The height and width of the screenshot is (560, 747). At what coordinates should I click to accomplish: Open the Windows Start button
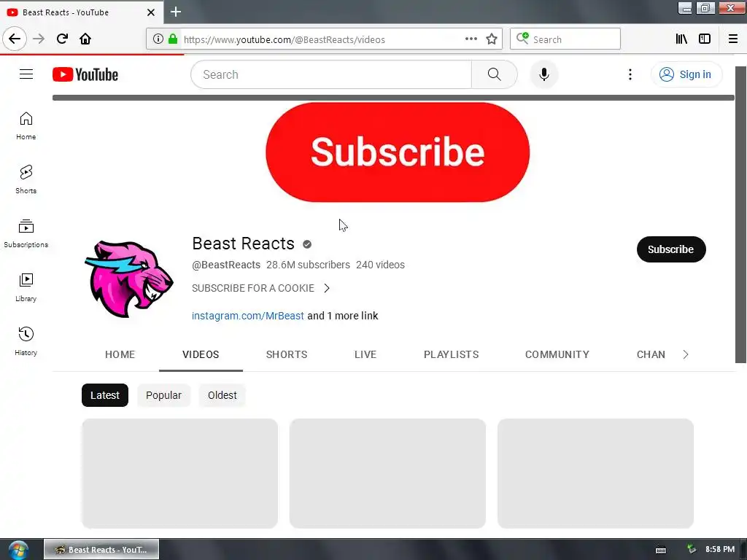click(x=18, y=550)
